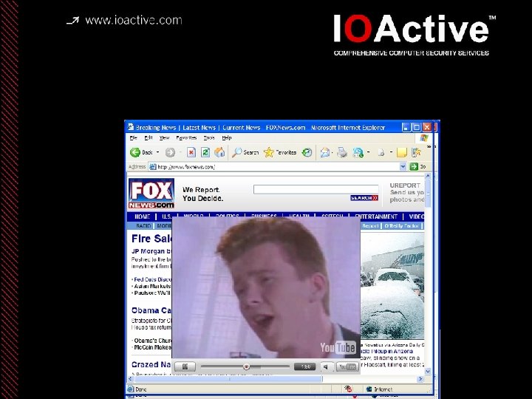This screenshot has height=399, width=532.
Task: Open the RADIO sub-navigation link
Action: 143,226
